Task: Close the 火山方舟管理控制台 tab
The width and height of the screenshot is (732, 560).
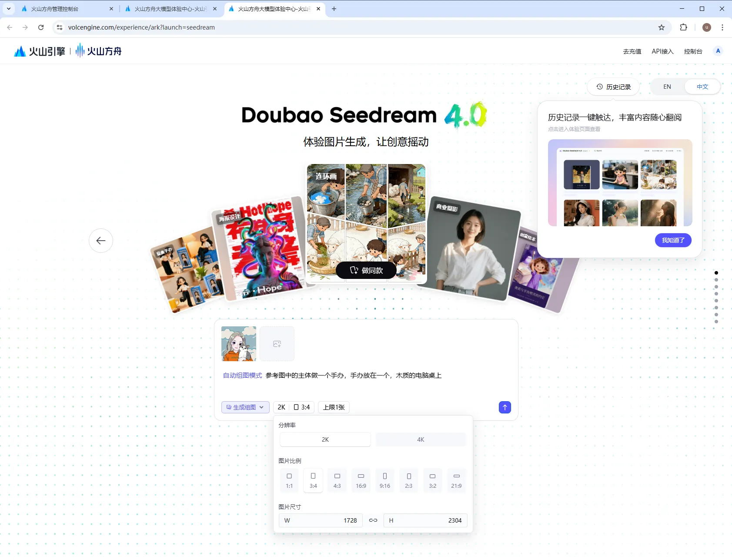Action: 111,9
